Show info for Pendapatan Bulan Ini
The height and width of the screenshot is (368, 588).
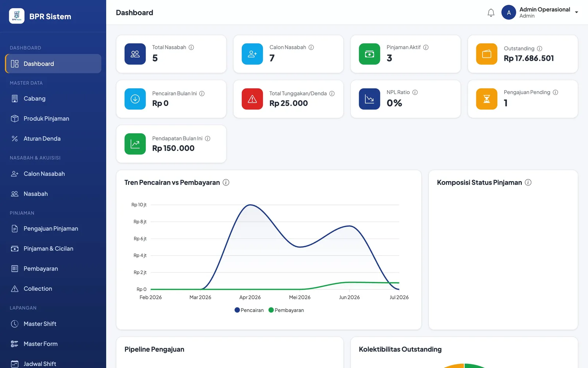pyautogui.click(x=208, y=138)
